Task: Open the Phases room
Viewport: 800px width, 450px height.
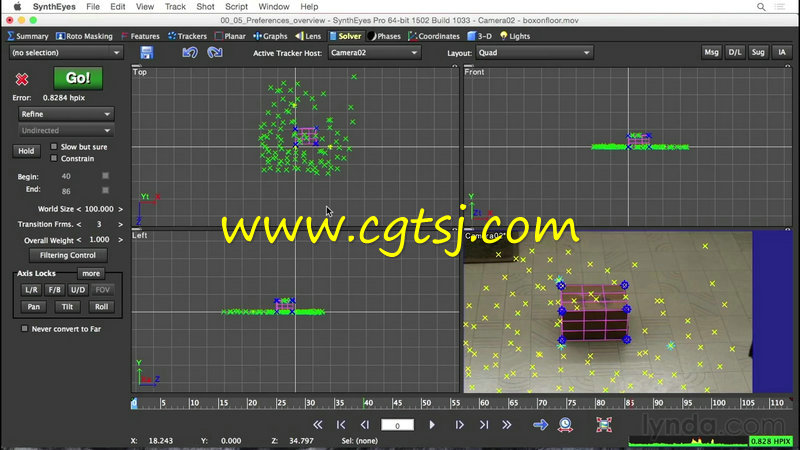Action: tap(384, 36)
